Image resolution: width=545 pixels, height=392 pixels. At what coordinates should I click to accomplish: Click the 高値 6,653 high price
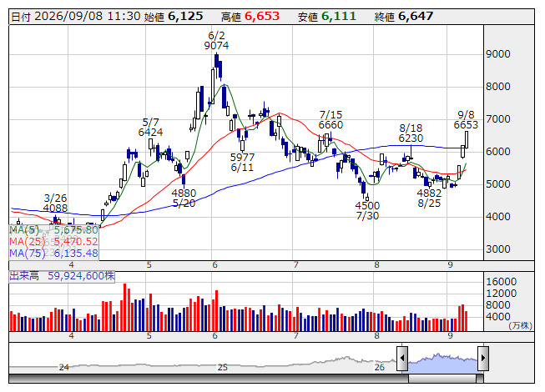(250, 17)
